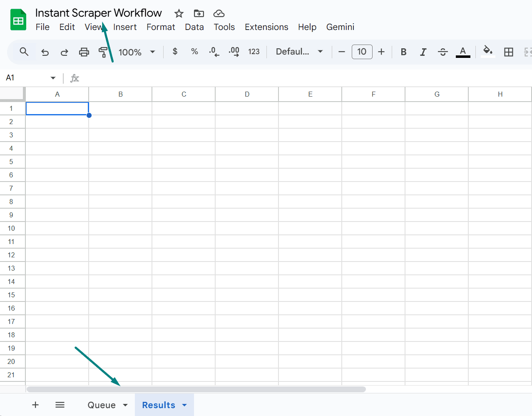
Task: Show all sheets list
Action: [60, 405]
